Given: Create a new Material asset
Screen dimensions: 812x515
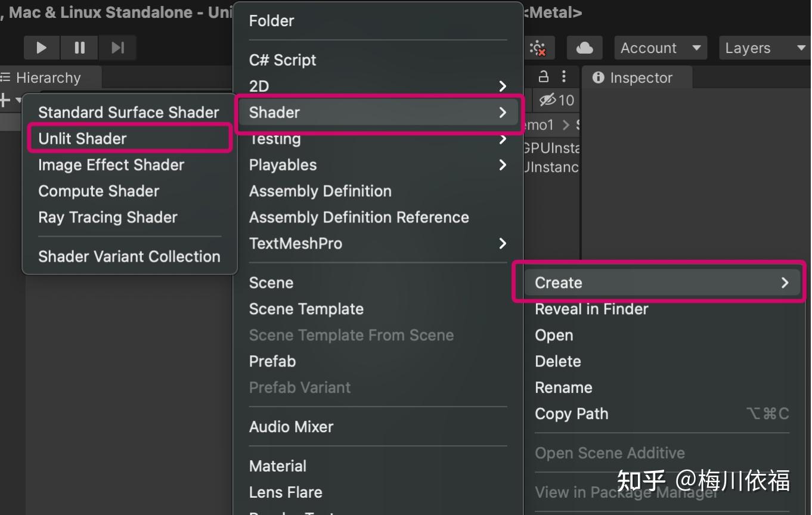Looking at the screenshot, I should click(278, 466).
